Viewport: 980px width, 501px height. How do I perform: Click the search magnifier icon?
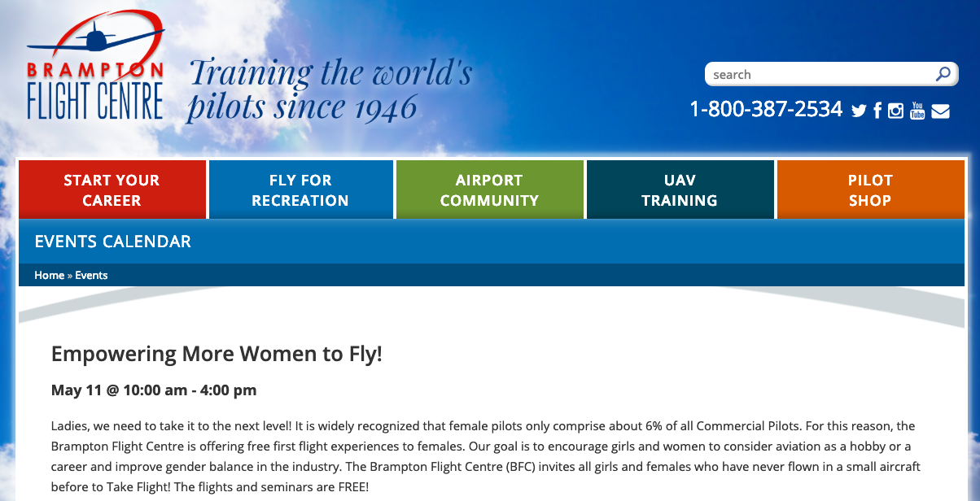[943, 74]
